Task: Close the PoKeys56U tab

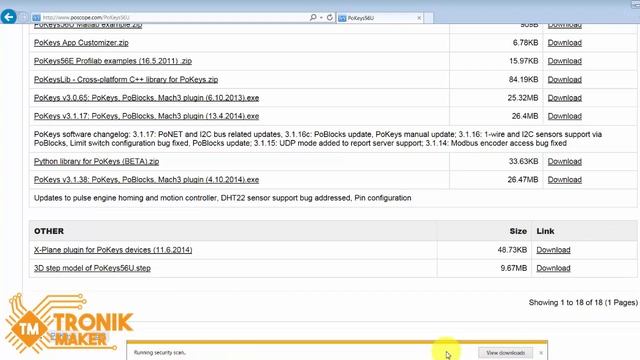Action: 419,18
